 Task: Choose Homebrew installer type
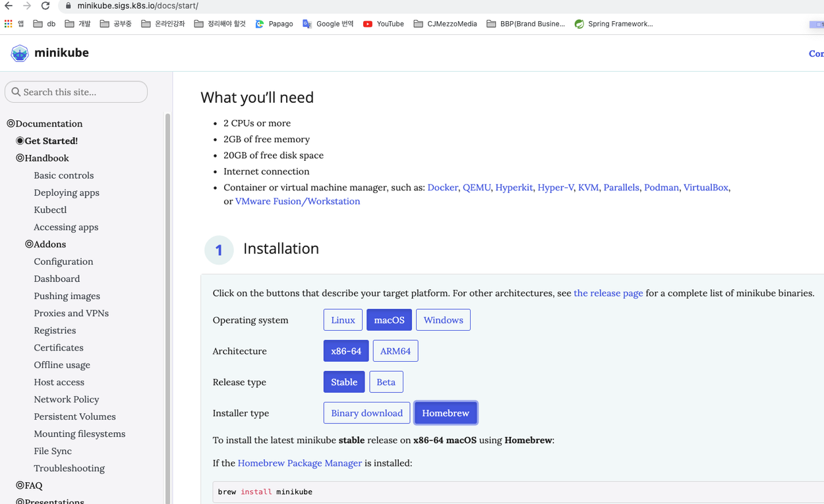pyautogui.click(x=446, y=413)
